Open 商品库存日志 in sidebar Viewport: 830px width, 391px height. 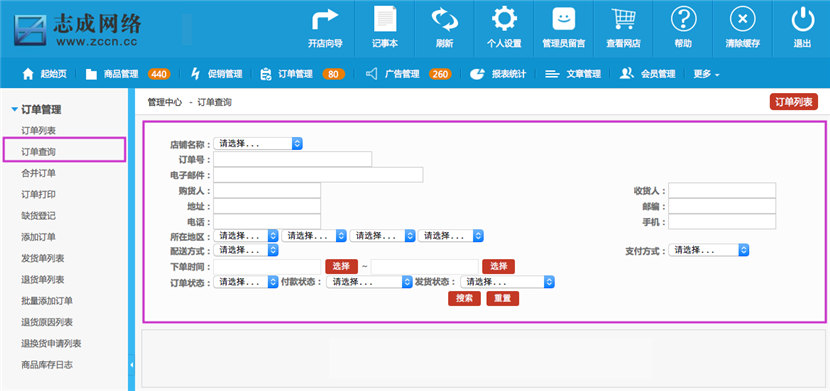point(47,365)
